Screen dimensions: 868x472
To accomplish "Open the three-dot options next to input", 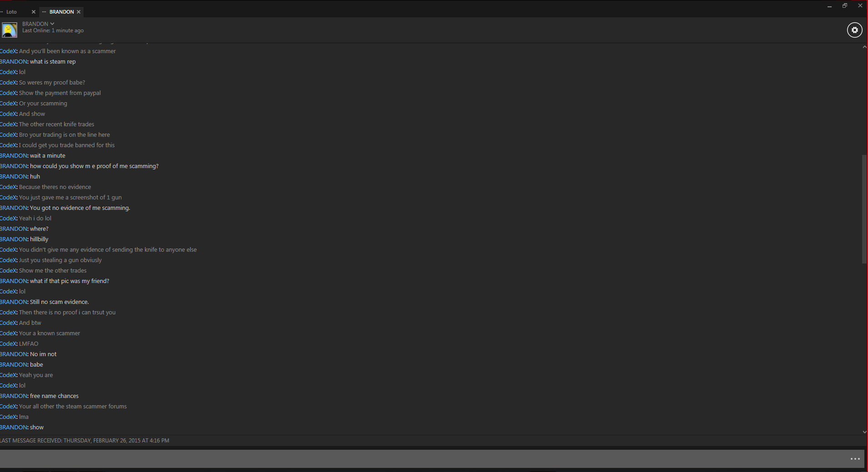I will tap(855, 459).
